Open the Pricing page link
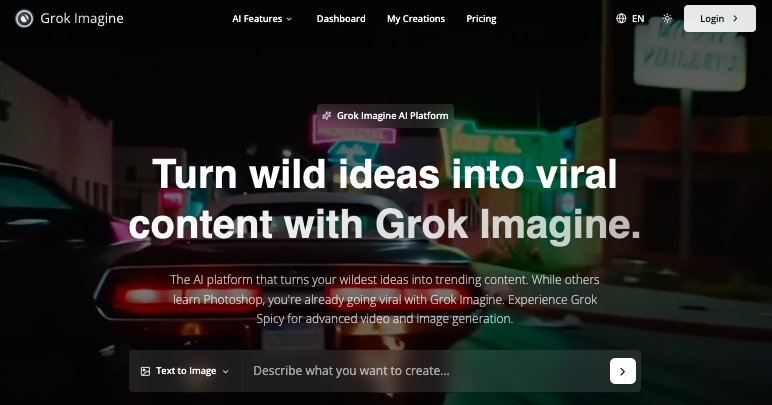 pos(481,19)
